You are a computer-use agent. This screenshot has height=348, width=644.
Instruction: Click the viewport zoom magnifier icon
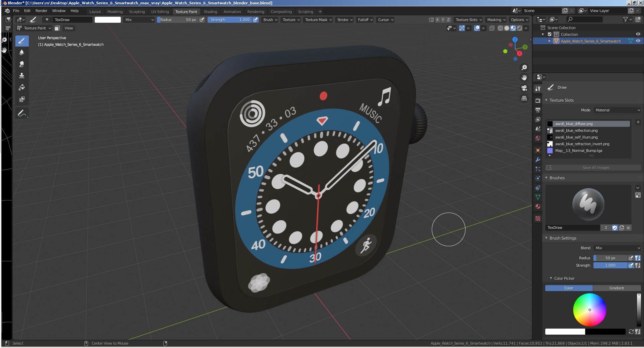coord(524,68)
